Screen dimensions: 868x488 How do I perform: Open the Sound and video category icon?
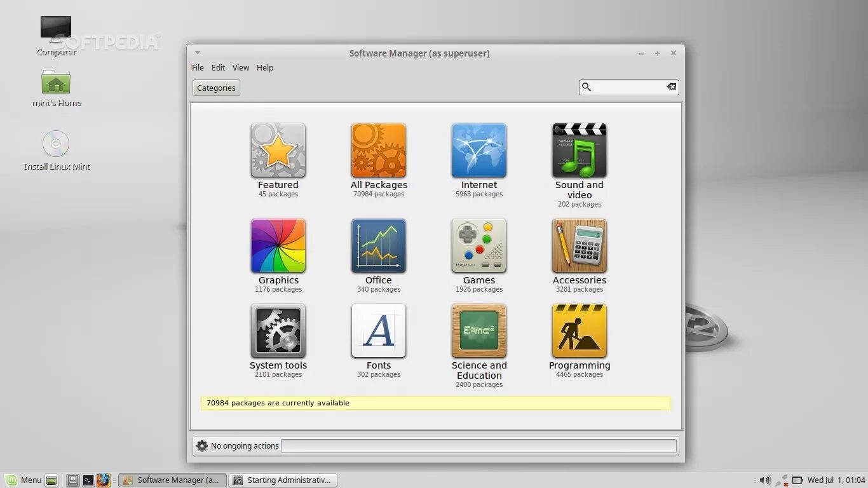pos(580,151)
